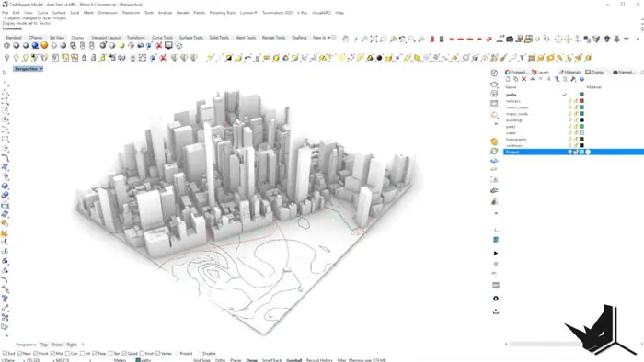Click the new sublayer icon in Layers panel

(x=515, y=79)
